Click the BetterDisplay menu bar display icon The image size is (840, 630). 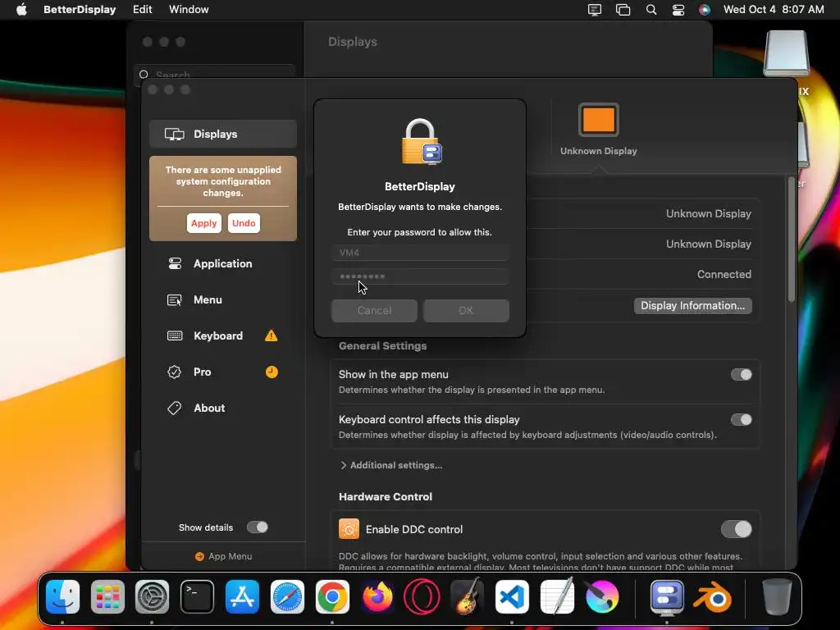click(595, 10)
